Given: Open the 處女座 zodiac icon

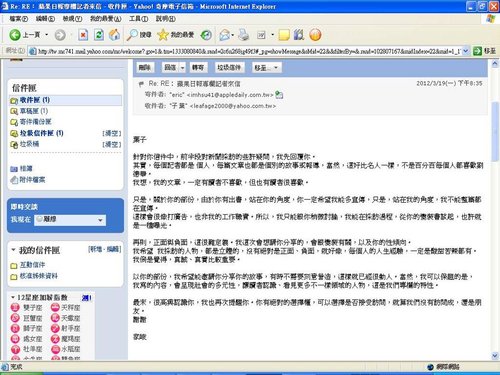Looking at the screenshot, I should [x=15, y=339].
